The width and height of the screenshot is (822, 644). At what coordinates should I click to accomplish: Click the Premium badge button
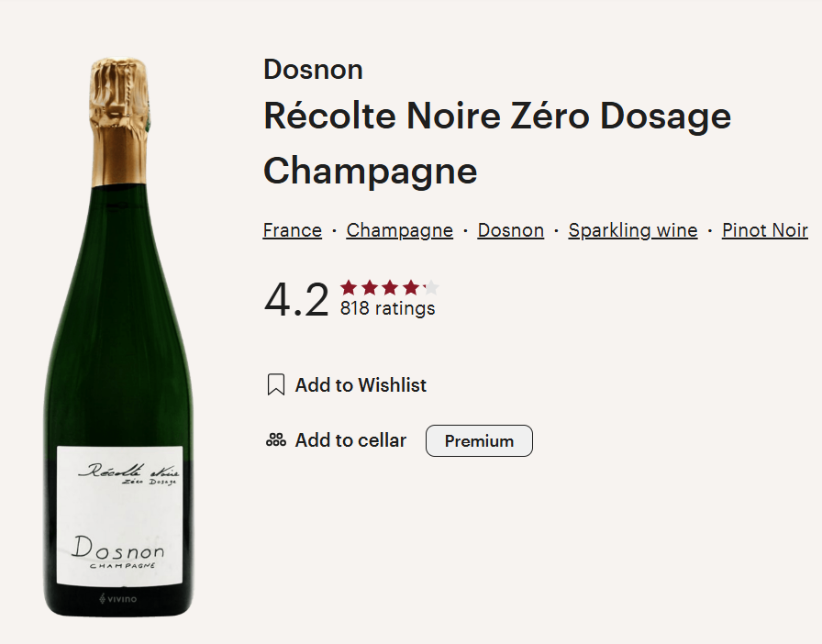coord(479,440)
